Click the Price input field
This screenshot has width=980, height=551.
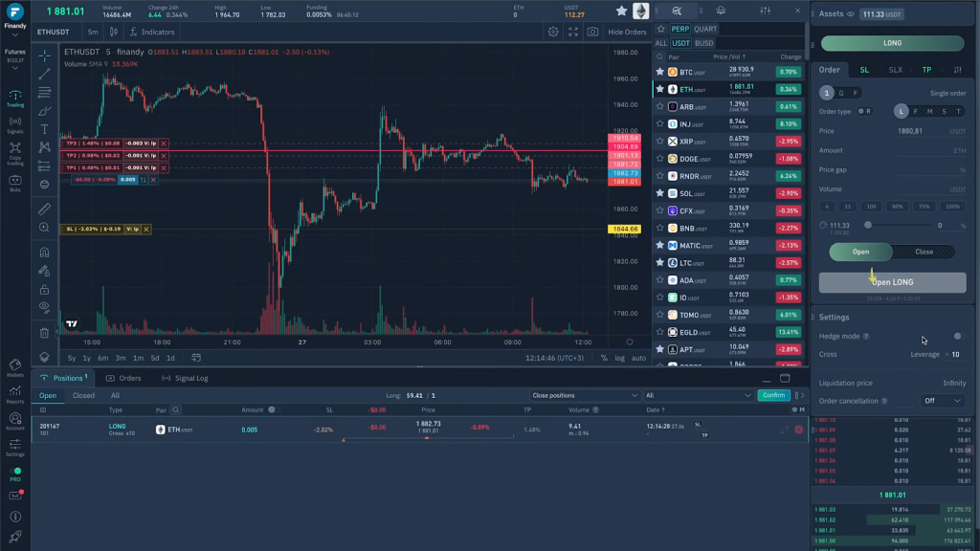pos(893,131)
